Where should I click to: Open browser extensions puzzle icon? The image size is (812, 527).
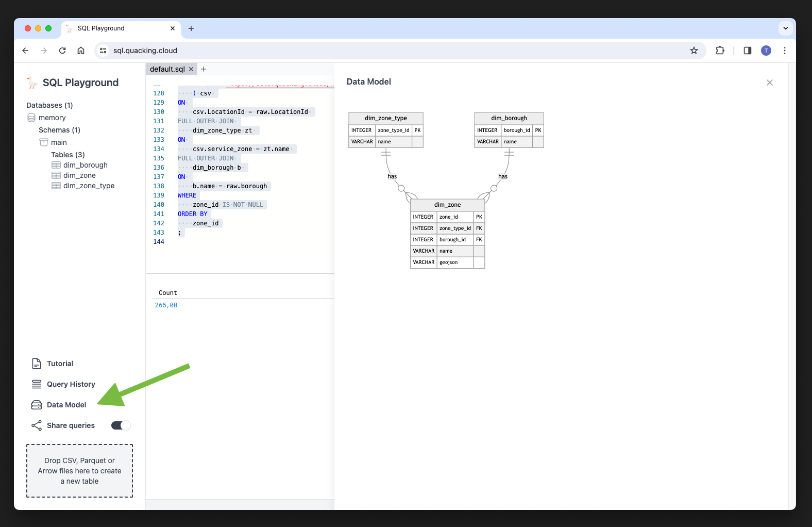tap(720, 51)
